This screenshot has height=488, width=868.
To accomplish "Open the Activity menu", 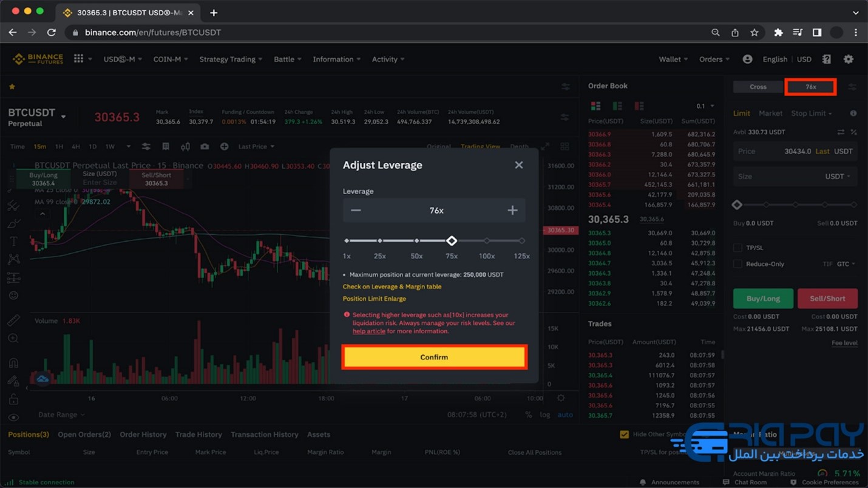I will coord(388,59).
